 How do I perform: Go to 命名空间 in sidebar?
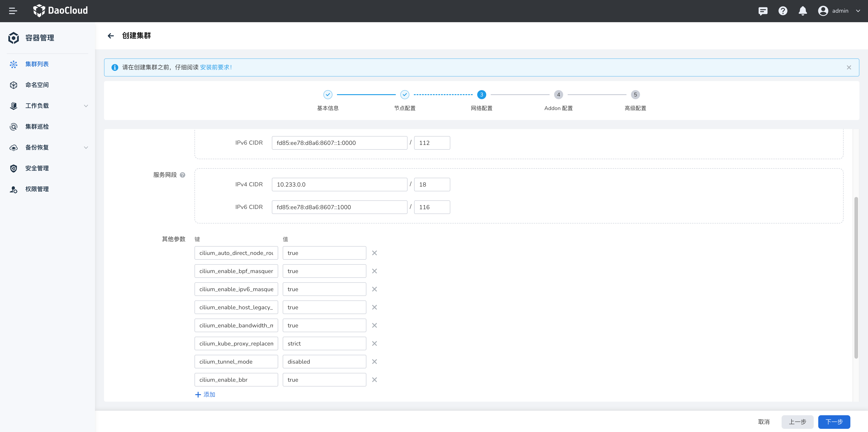pos(37,85)
